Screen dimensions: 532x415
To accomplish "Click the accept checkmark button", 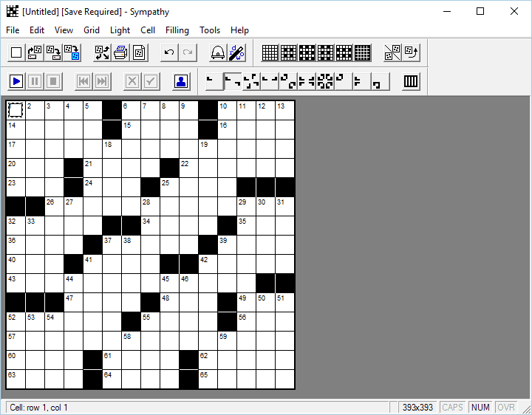I will [x=151, y=81].
